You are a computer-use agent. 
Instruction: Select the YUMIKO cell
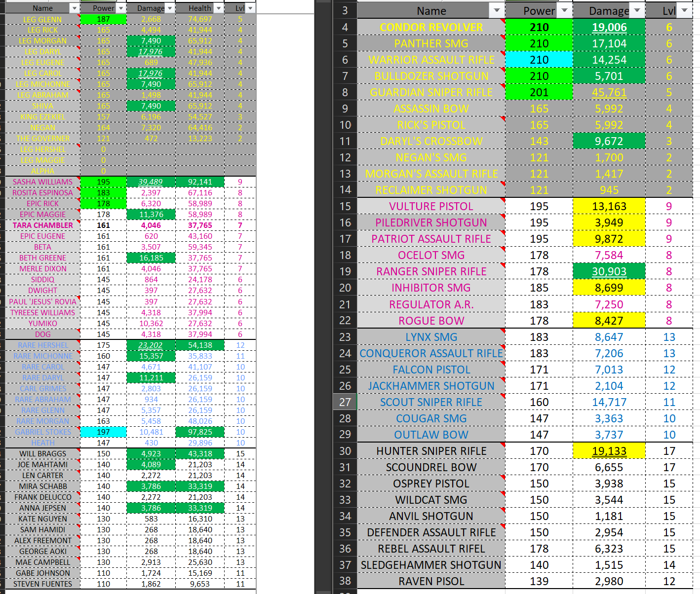[42, 324]
